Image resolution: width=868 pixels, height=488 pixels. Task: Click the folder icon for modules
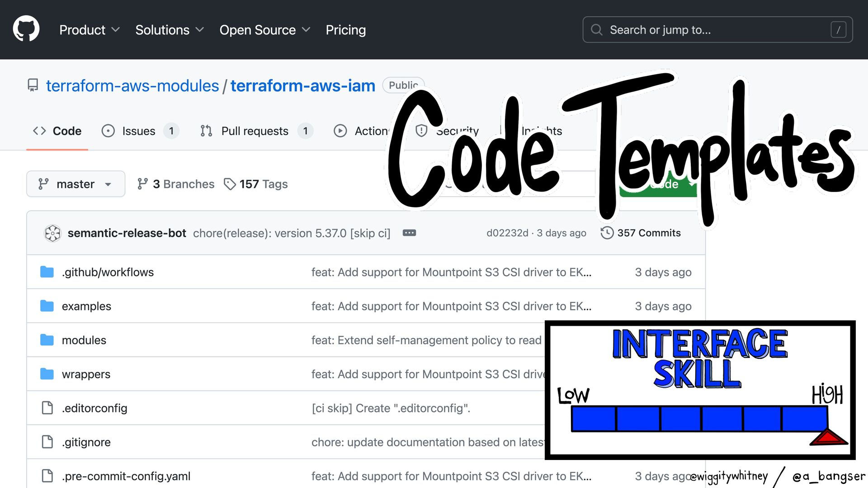point(47,340)
